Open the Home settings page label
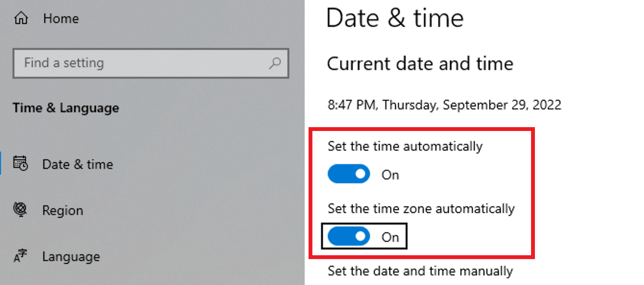 (61, 19)
